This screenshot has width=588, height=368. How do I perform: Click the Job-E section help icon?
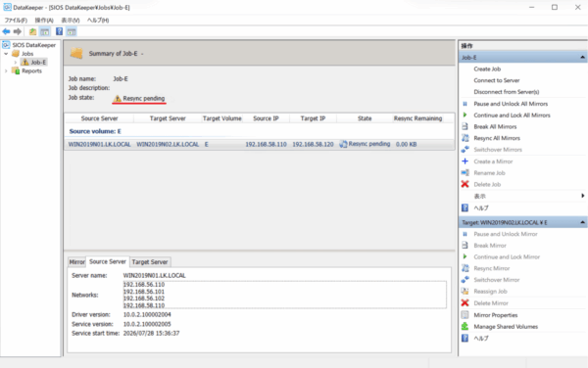click(465, 207)
